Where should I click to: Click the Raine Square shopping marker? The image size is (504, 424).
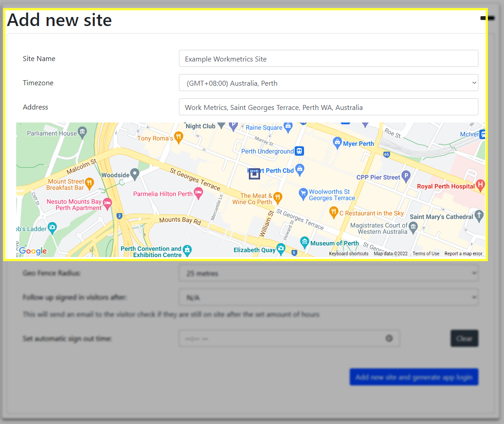tap(288, 126)
